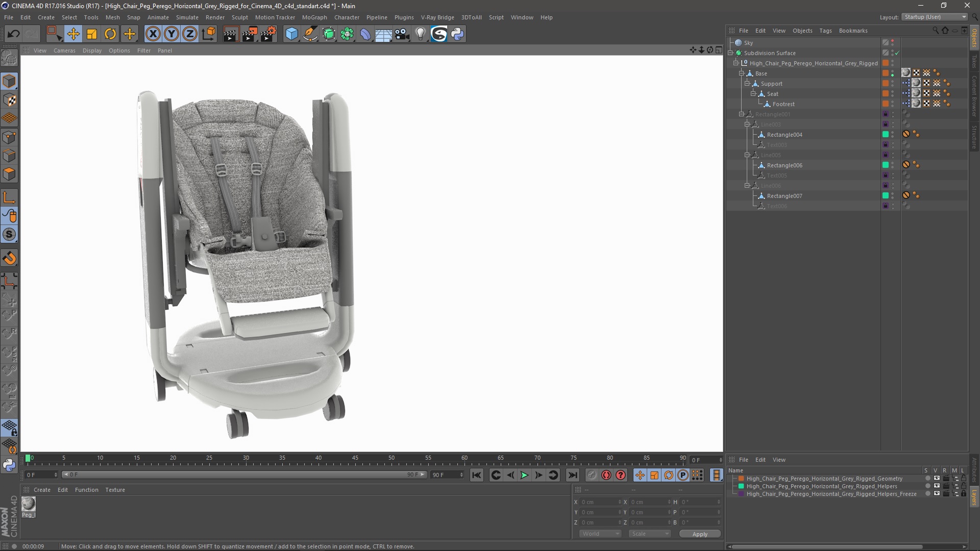Screen dimensions: 980x551
Task: Render the active view clapperboard icon
Action: point(231,34)
